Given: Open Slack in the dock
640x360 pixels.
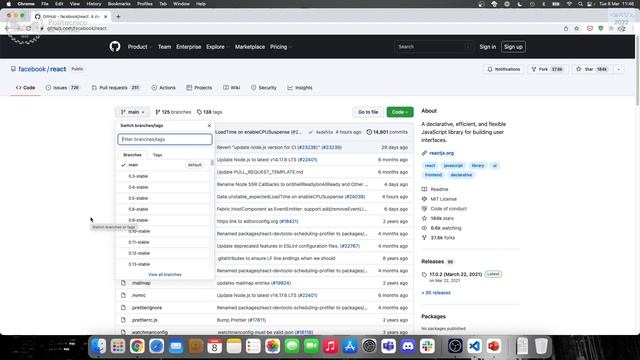Looking at the screenshot, I should coord(427,346).
